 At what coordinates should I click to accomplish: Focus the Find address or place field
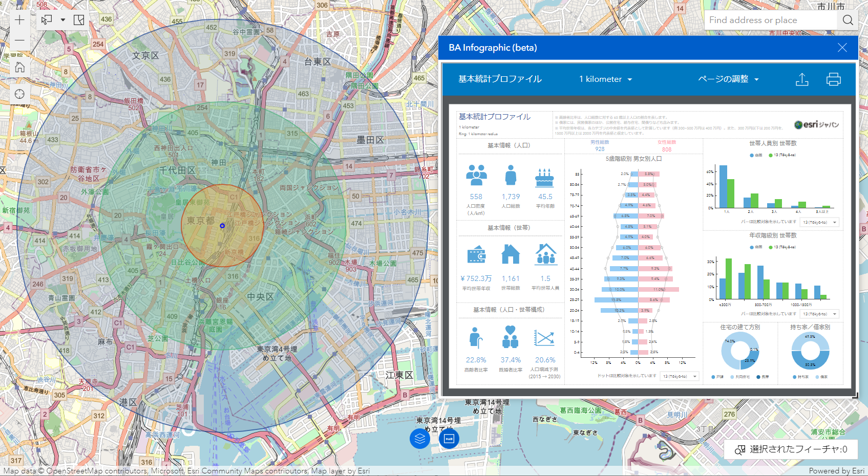pos(771,20)
